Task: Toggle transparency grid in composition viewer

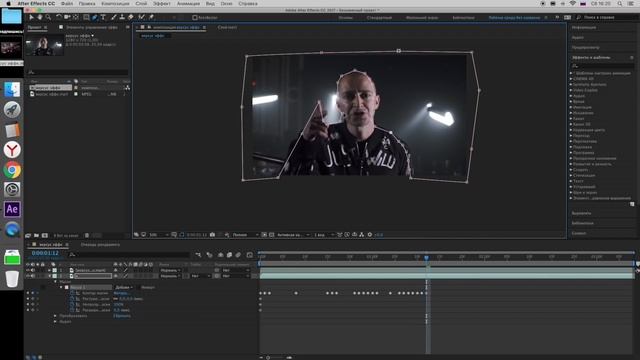Action: click(271, 235)
